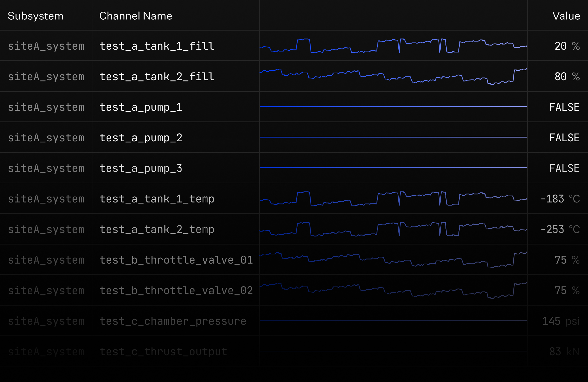The height and width of the screenshot is (382, 588).
Task: Select the test_c_chamber_pressure channel name
Action: pyautogui.click(x=173, y=321)
